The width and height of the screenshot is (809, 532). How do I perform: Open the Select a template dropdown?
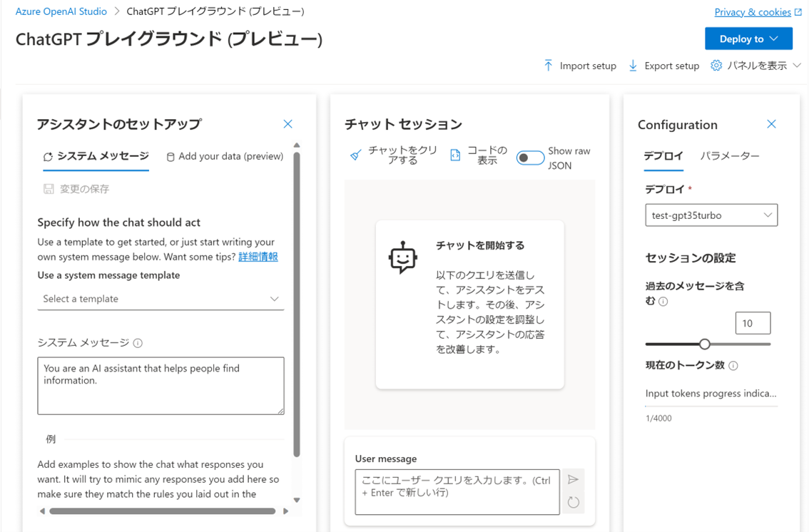click(161, 299)
